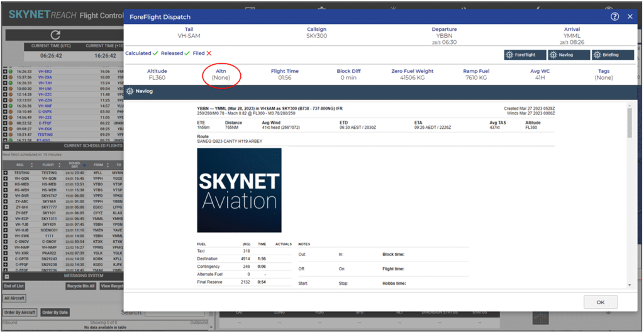This screenshot has height=332, width=644.
Task: Click the green Calculated checkmark
Action: [x=155, y=53]
